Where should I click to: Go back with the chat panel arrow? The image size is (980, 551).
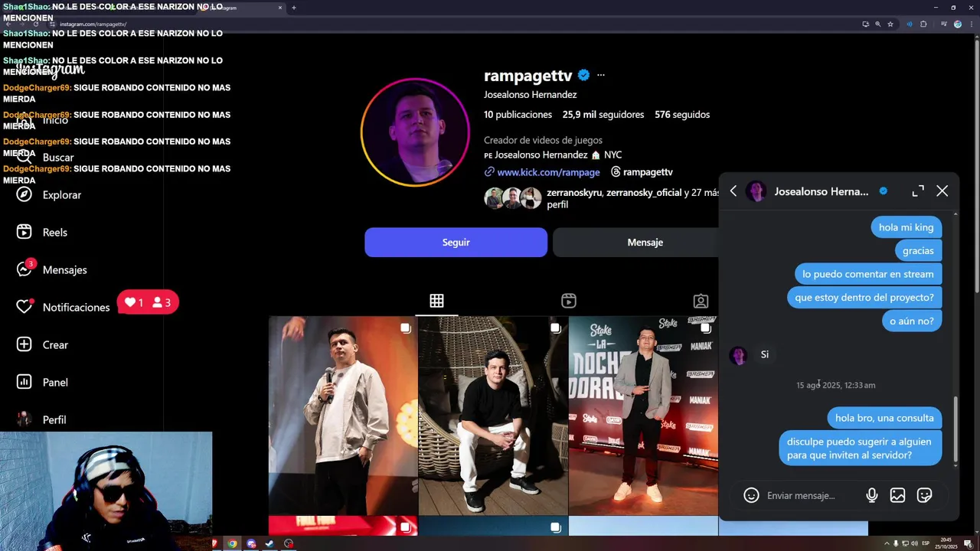pyautogui.click(x=733, y=191)
